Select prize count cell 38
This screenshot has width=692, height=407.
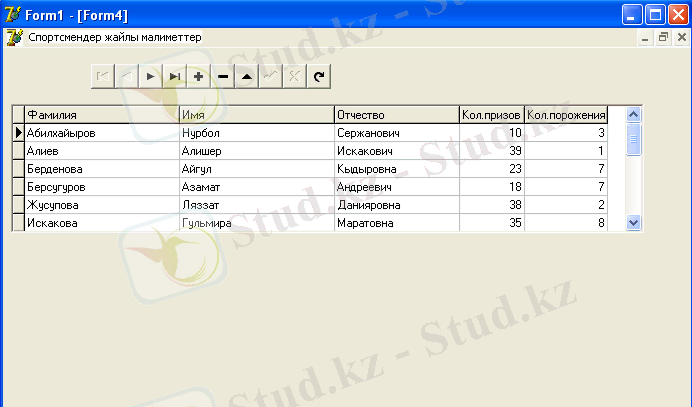click(x=492, y=205)
